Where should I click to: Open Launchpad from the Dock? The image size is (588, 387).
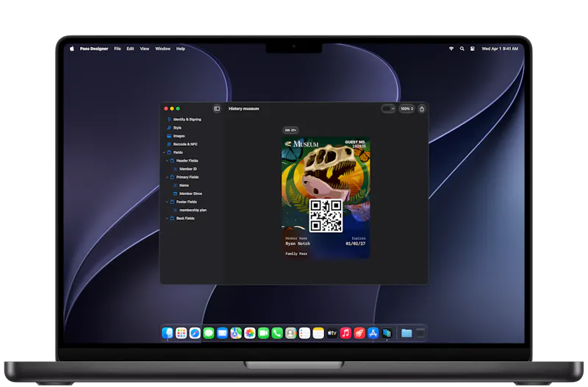pyautogui.click(x=181, y=333)
